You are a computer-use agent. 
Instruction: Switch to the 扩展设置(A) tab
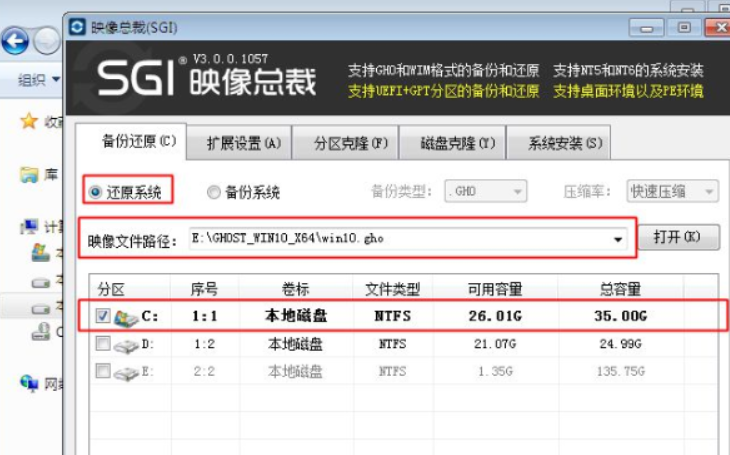243,144
